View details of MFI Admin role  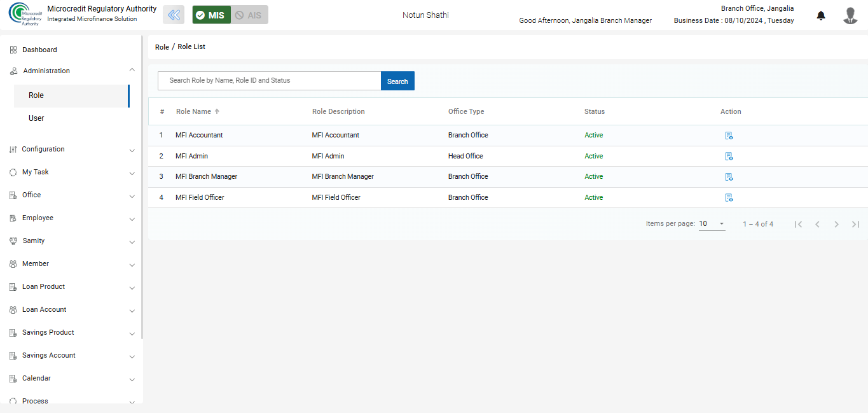click(x=729, y=157)
